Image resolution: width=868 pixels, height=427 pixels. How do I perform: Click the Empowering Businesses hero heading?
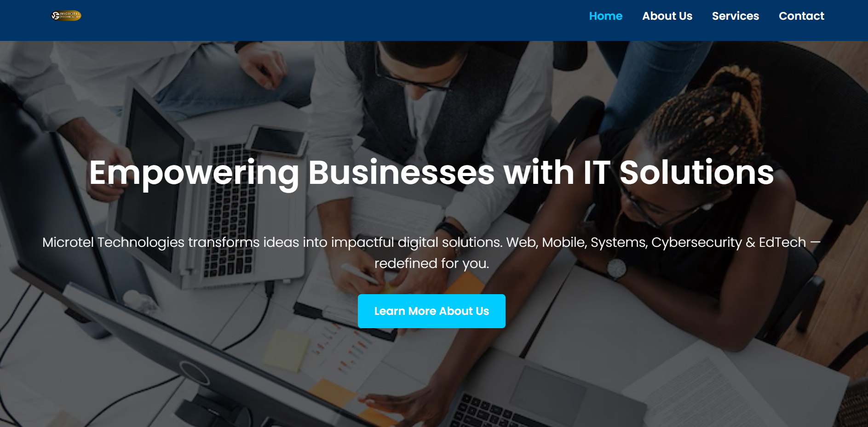[x=431, y=173]
